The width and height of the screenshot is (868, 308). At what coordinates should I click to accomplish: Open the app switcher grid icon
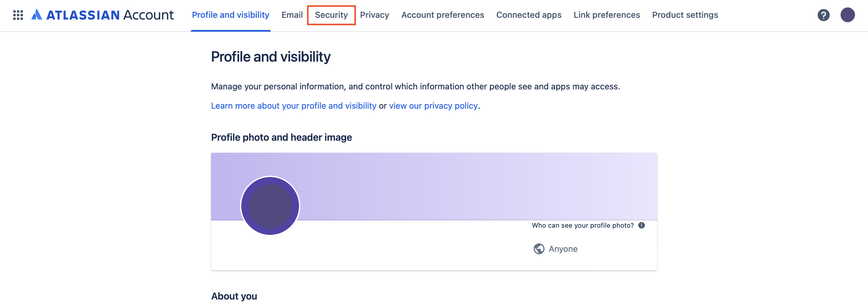pyautogui.click(x=18, y=15)
